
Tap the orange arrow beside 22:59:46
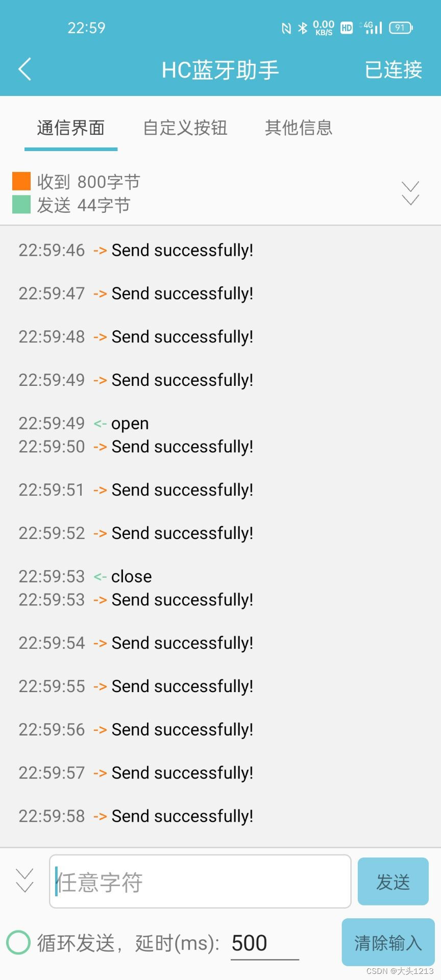(x=100, y=251)
